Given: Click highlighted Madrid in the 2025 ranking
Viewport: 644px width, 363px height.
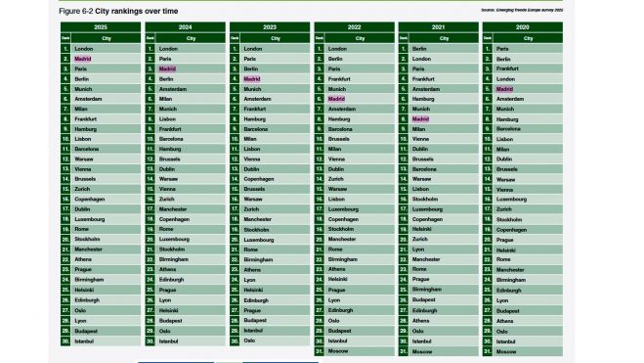Looking at the screenshot, I should tap(82, 59).
